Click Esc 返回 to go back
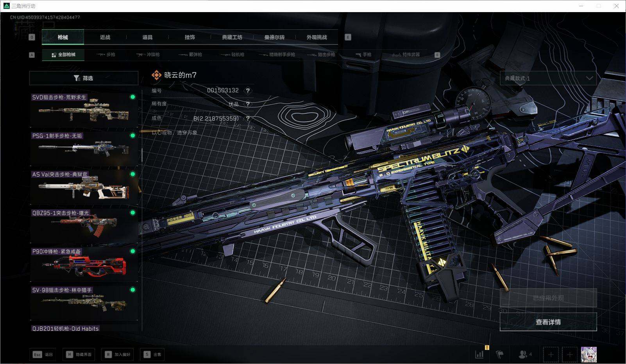The width and height of the screenshot is (626, 364). coord(42,354)
